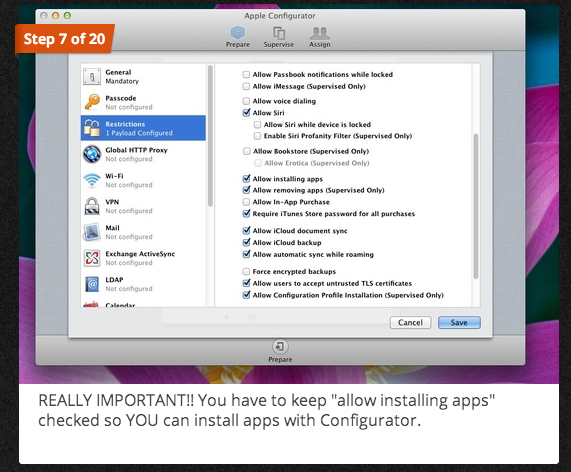Click the "Apple Configurator" window title
This screenshot has height=472, width=571.
(280, 16)
